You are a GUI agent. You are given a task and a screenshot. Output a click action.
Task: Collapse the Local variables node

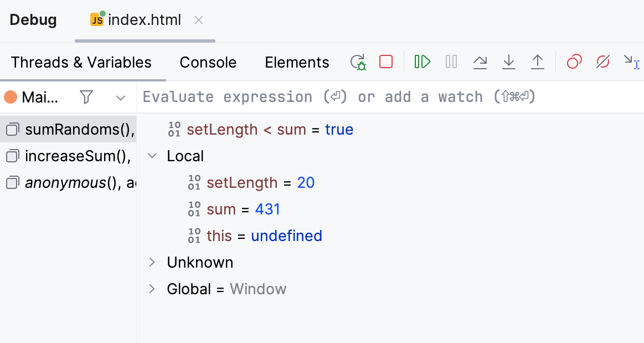(152, 156)
